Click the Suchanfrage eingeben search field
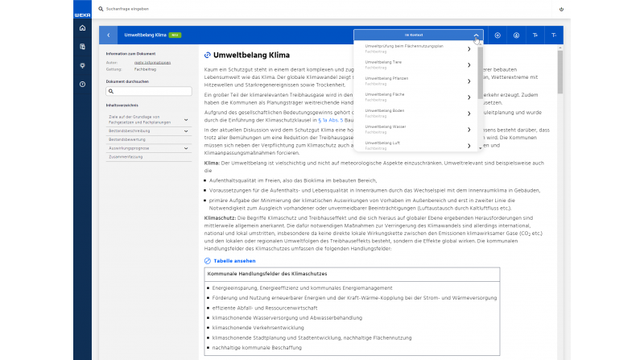 [127, 9]
